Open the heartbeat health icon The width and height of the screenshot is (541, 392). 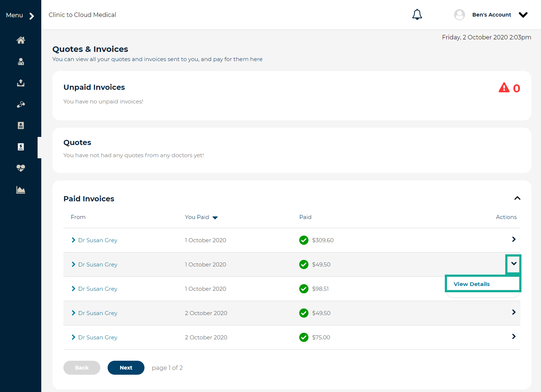click(x=21, y=168)
